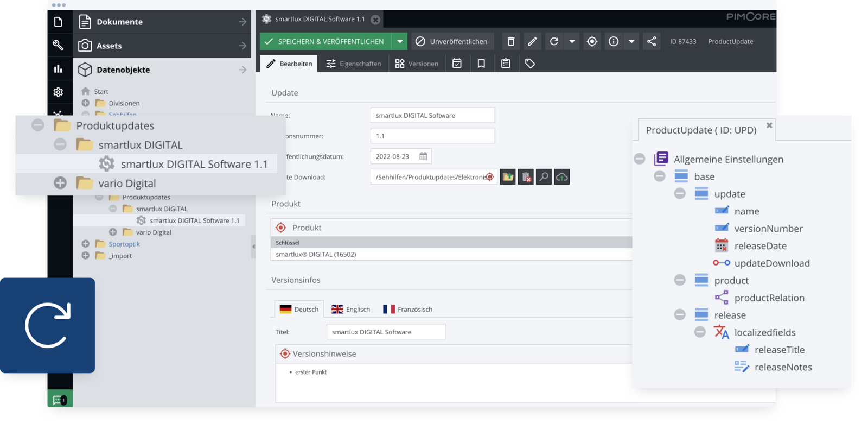This screenshot has height=442, width=868.
Task: Open the clipboard tab icon
Action: (506, 64)
